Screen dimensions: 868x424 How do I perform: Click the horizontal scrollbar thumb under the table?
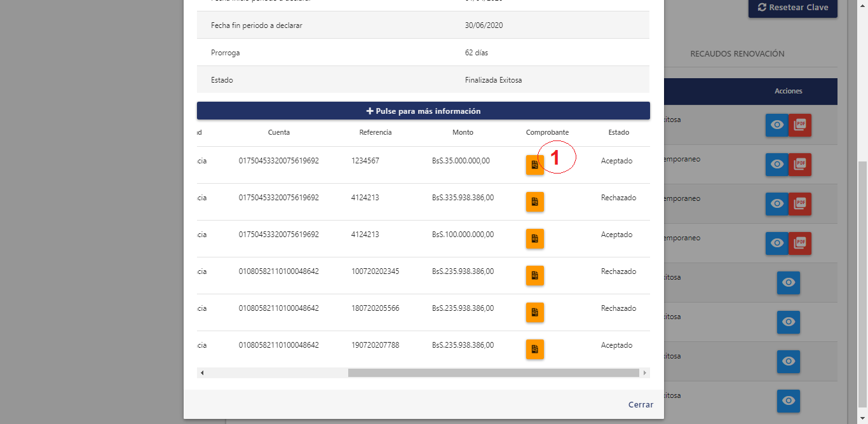(493, 373)
